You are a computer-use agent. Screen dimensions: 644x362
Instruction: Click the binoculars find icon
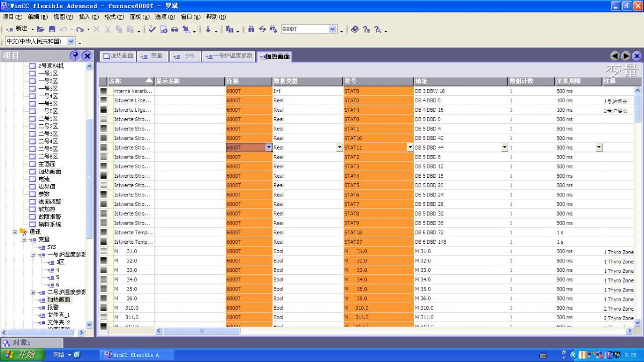tap(252, 29)
